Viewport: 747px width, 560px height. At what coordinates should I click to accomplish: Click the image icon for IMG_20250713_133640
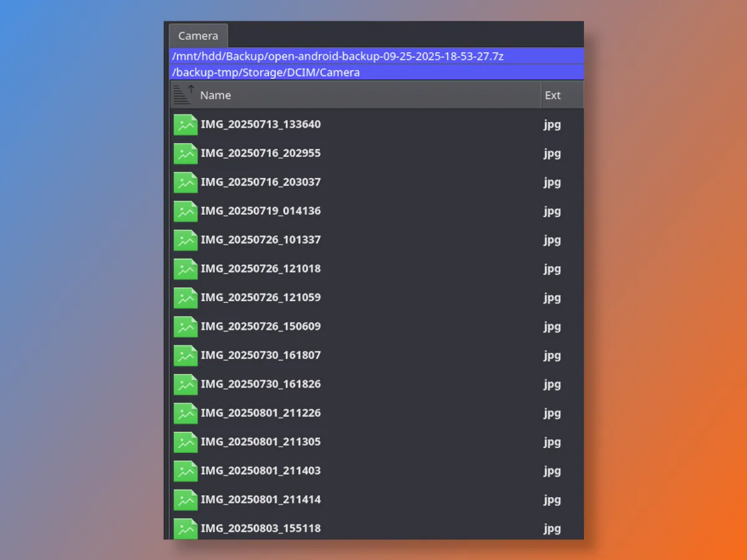185,124
